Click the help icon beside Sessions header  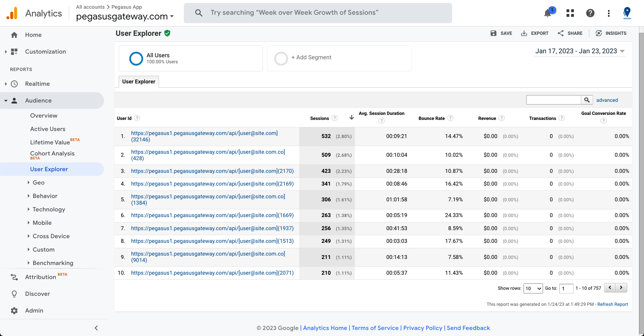[334, 118]
